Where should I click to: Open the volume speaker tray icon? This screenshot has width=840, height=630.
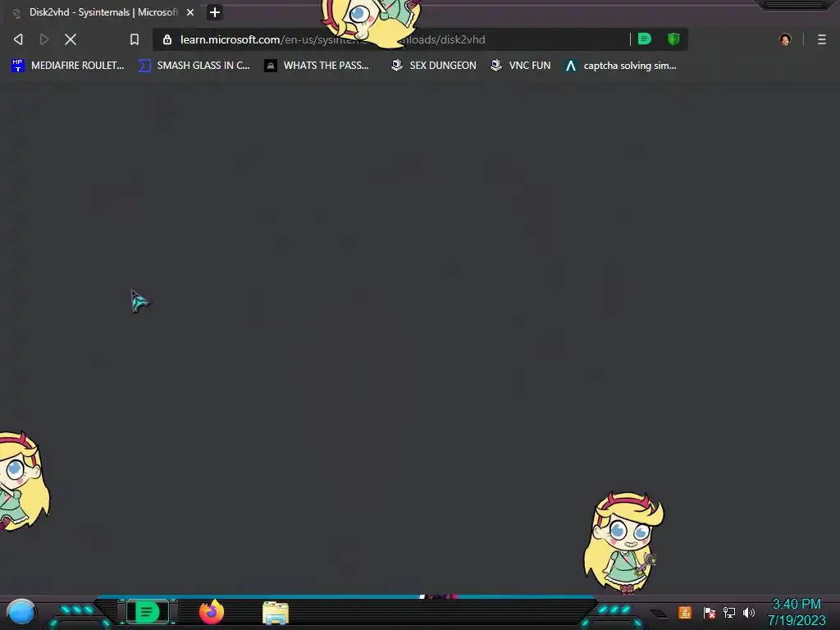click(748, 612)
